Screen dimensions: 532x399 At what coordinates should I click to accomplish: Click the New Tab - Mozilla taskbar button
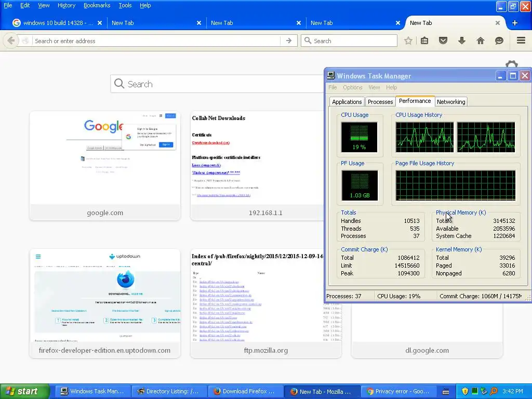pyautogui.click(x=321, y=391)
